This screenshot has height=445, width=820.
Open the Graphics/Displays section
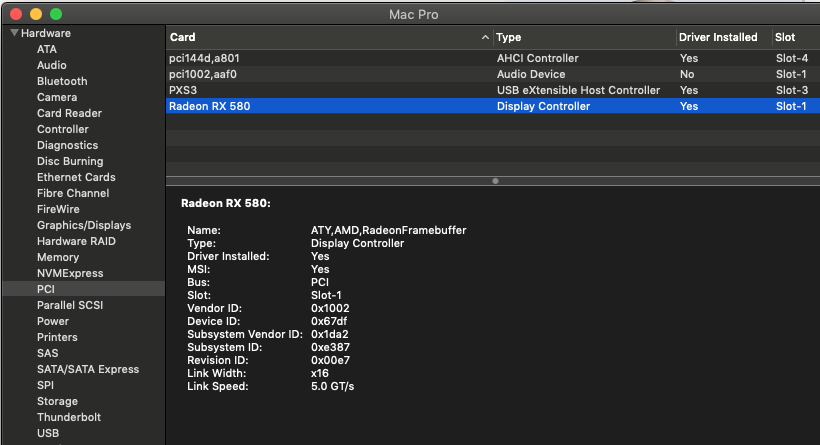click(84, 225)
